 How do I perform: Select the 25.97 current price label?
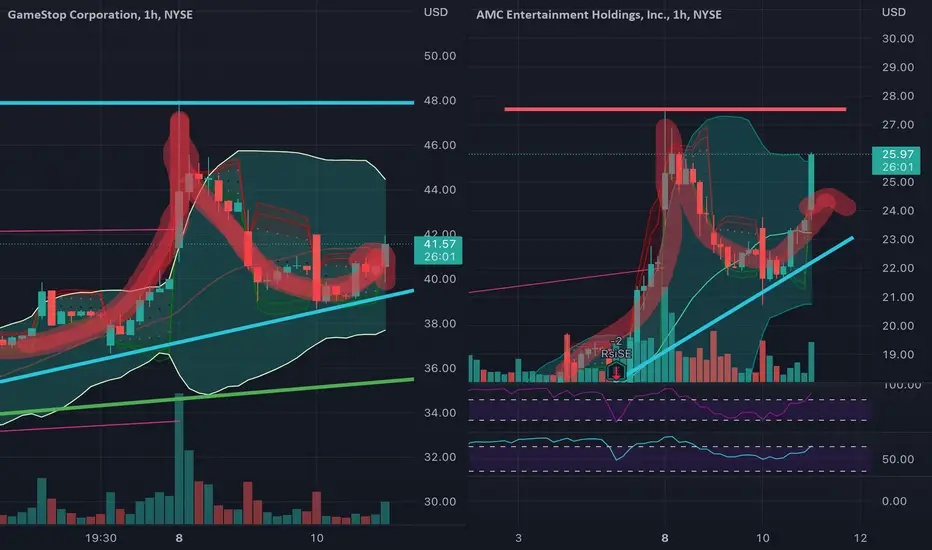pos(896,161)
